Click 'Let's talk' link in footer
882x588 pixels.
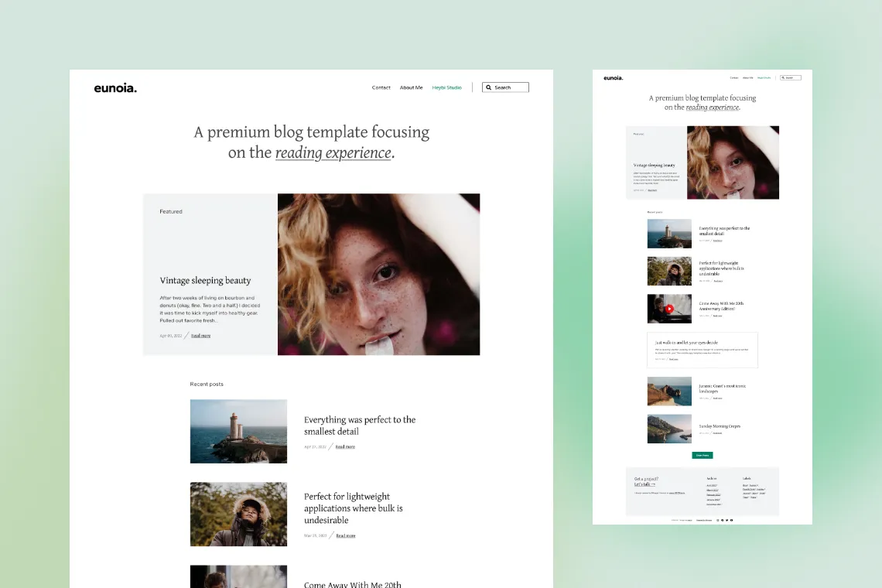click(644, 484)
